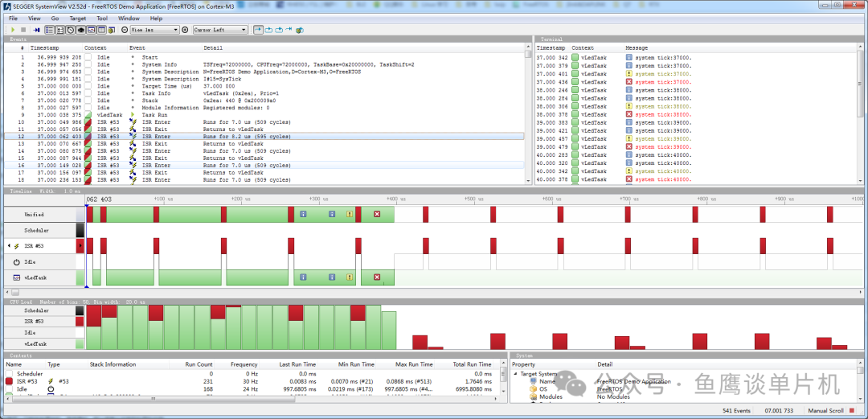Open the Go menu
This screenshot has width=868, height=419.
tap(55, 18)
